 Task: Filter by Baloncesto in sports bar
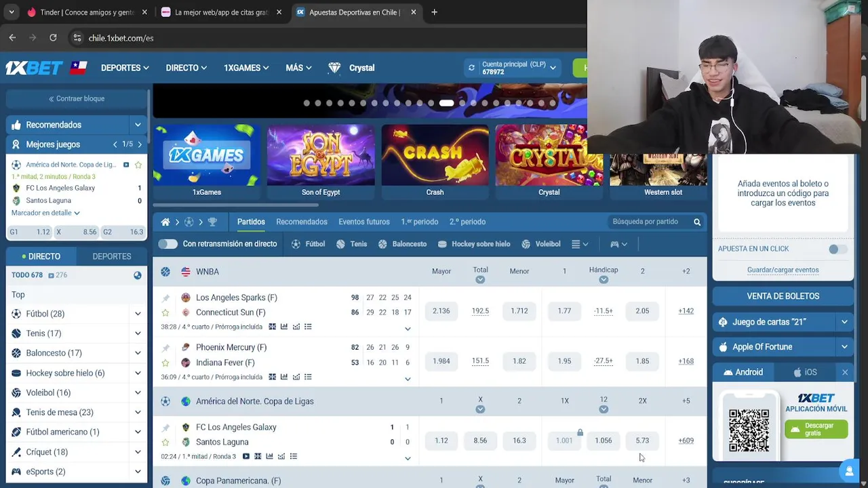(402, 244)
